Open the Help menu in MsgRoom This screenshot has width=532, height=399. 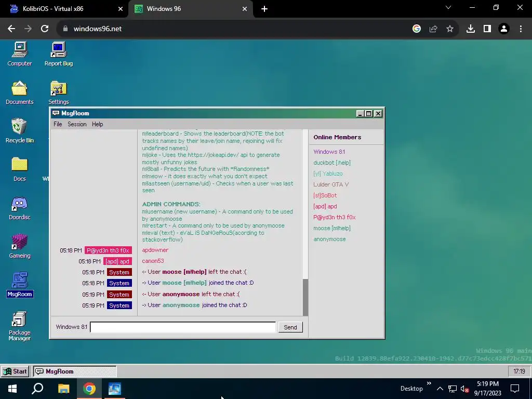coord(97,124)
